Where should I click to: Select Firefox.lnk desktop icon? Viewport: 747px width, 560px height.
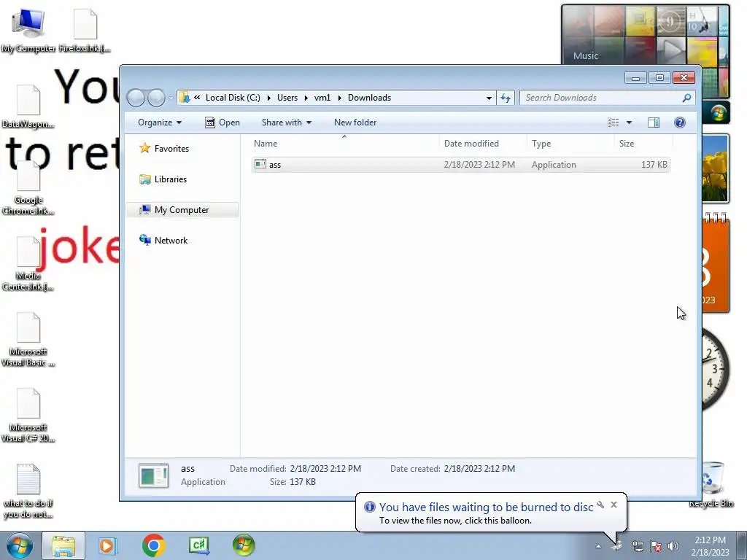(x=85, y=31)
